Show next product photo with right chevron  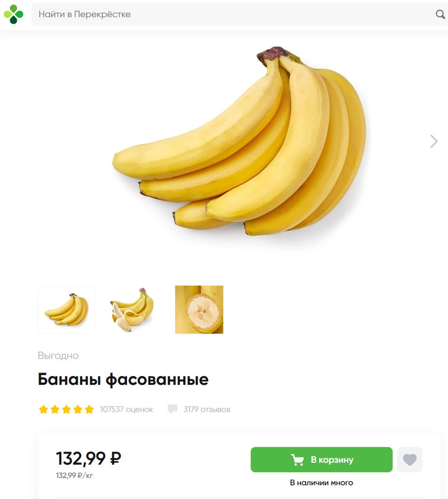(x=434, y=141)
